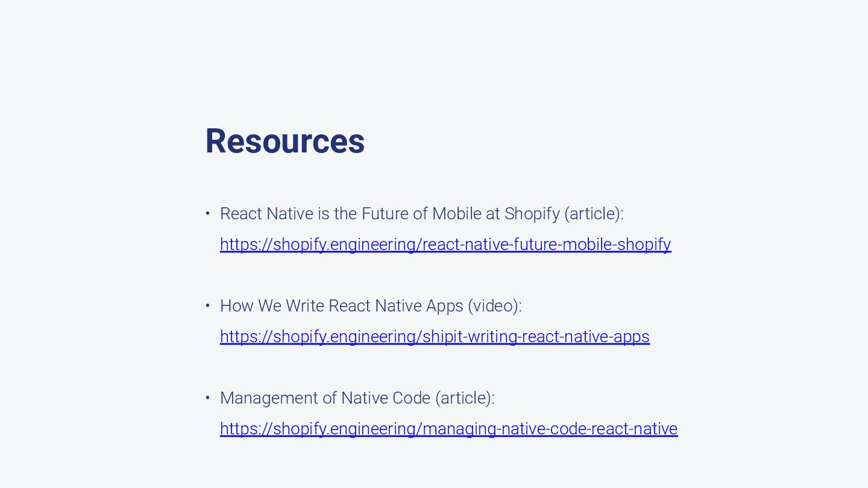Open the react-native-future-mobile-shopify link
The height and width of the screenshot is (488, 868).
point(445,244)
